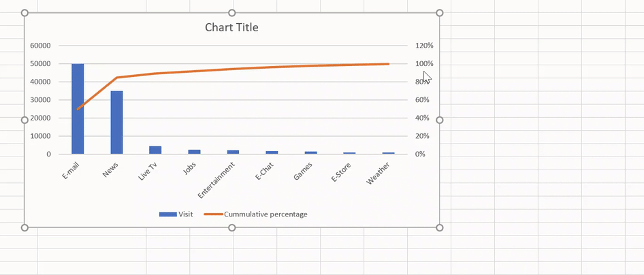Click the right-middle chart resize handle
Image resolution: width=644 pixels, height=275 pixels.
(440, 120)
